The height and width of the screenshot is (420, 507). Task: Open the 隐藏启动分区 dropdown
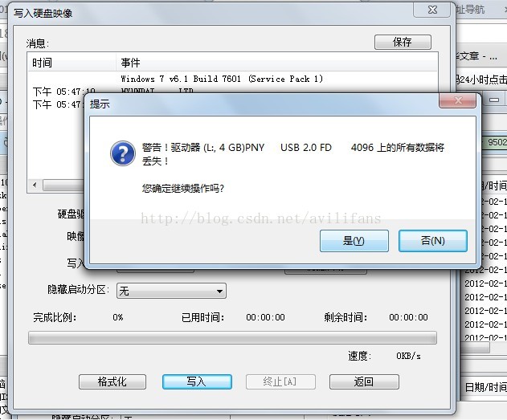click(x=171, y=291)
